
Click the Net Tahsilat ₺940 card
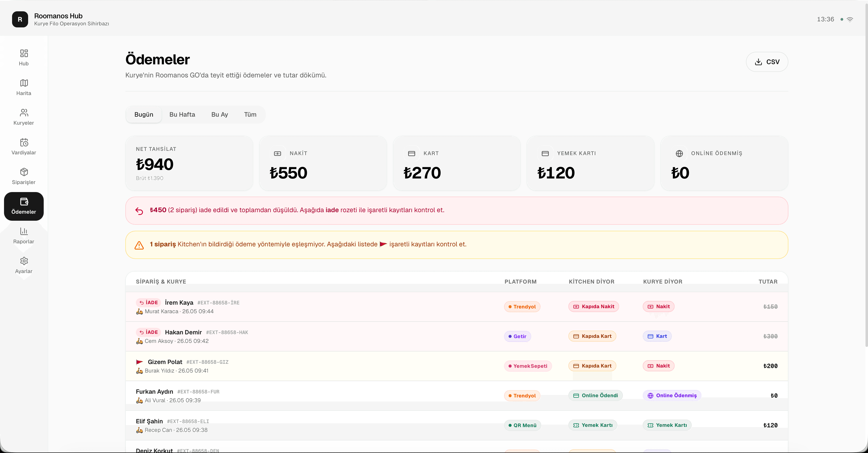click(x=189, y=163)
